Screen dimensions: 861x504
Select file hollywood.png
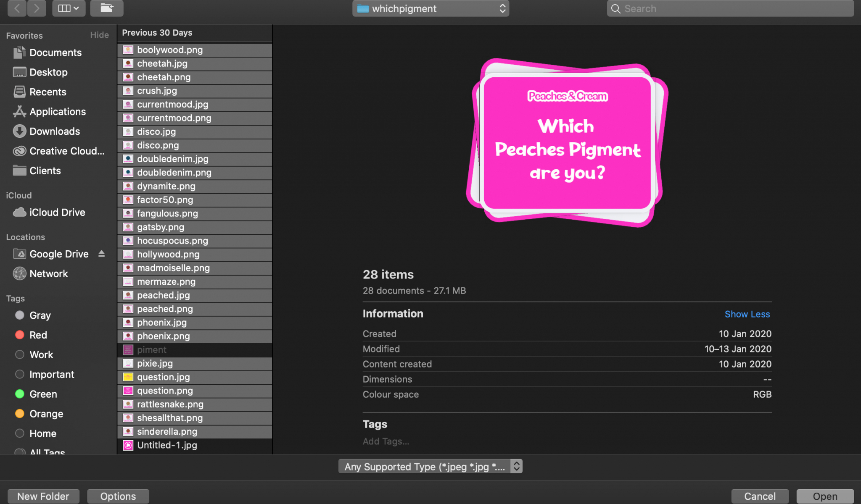195,255
